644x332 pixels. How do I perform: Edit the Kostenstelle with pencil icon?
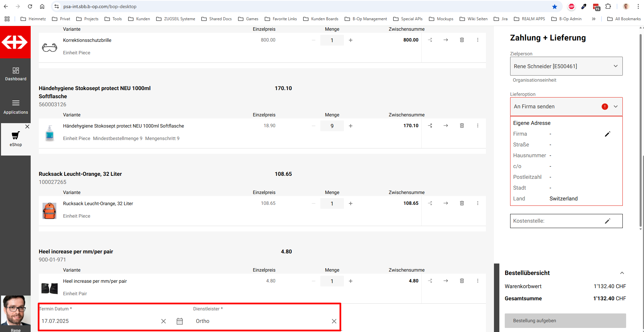tap(607, 221)
